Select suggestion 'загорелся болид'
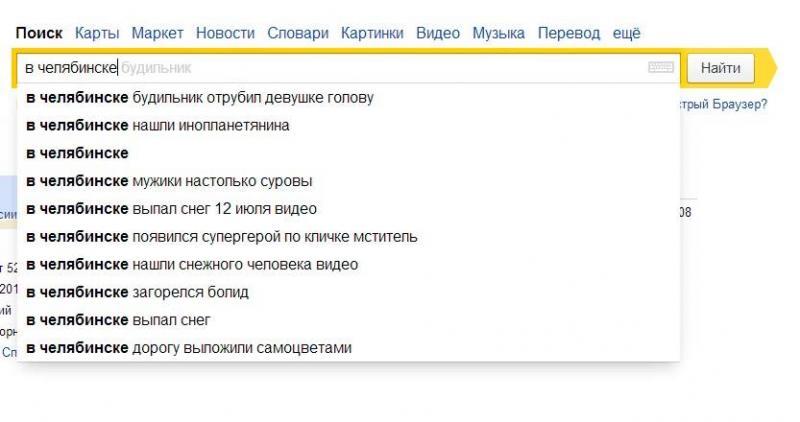800x422 pixels. (348, 292)
